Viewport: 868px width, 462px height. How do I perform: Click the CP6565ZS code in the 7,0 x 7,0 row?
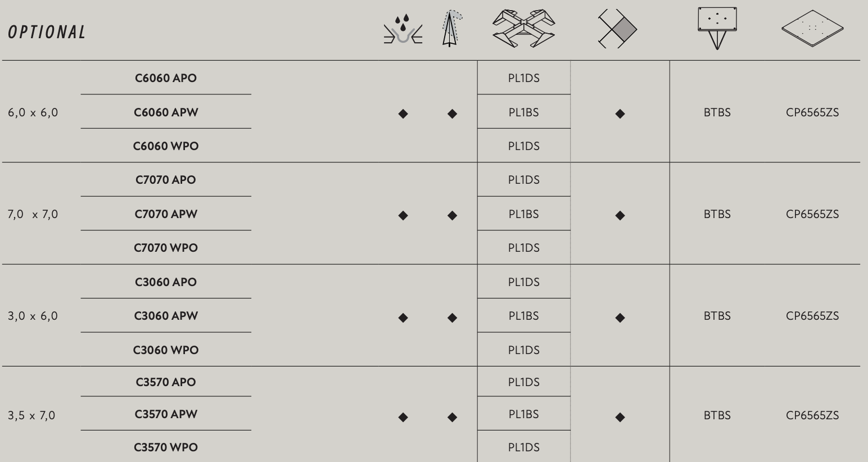(812, 214)
